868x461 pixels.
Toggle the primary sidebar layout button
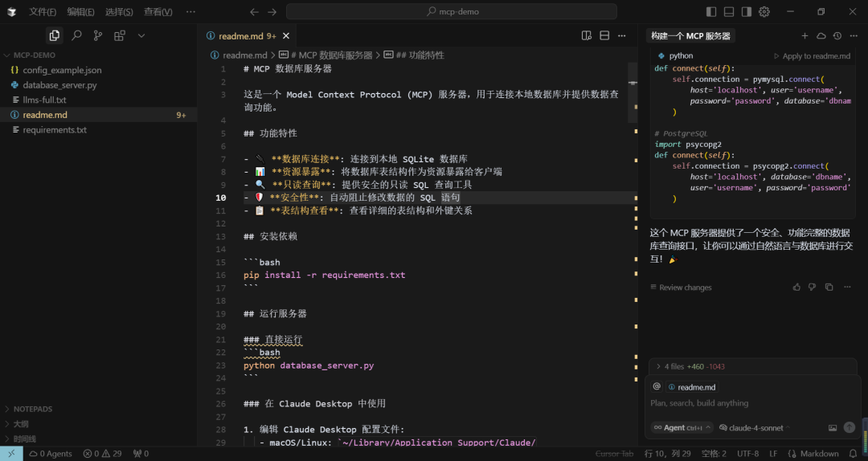[x=711, y=12]
